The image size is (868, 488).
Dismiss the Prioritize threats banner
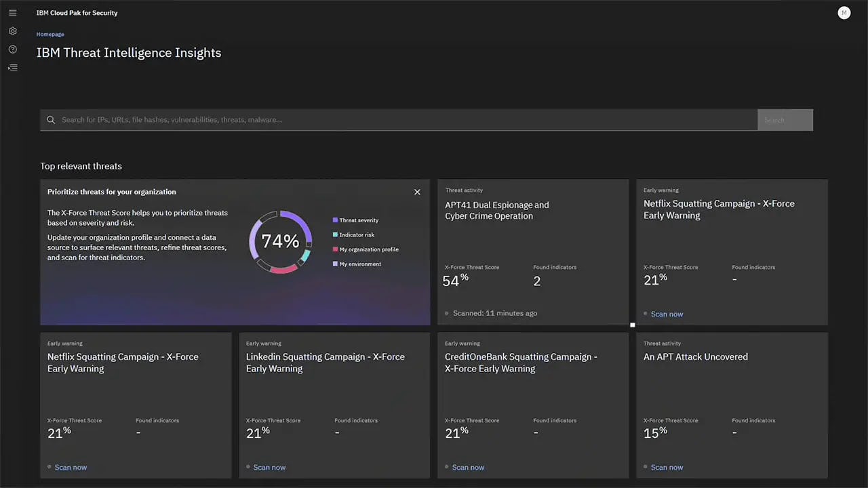point(417,192)
